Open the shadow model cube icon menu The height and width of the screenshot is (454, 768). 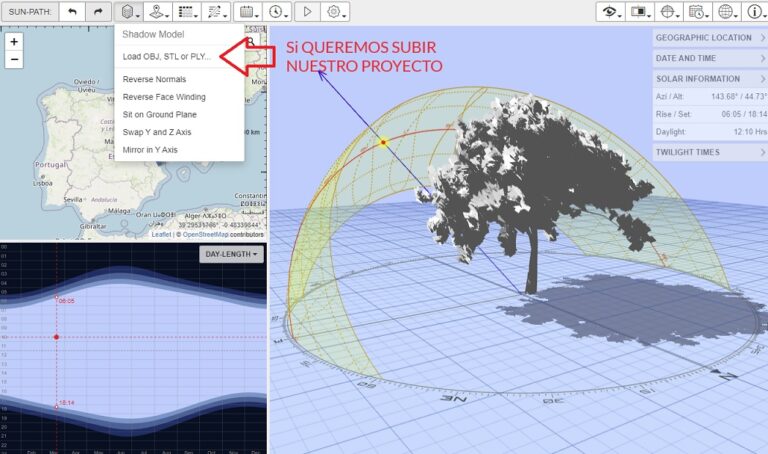127,12
